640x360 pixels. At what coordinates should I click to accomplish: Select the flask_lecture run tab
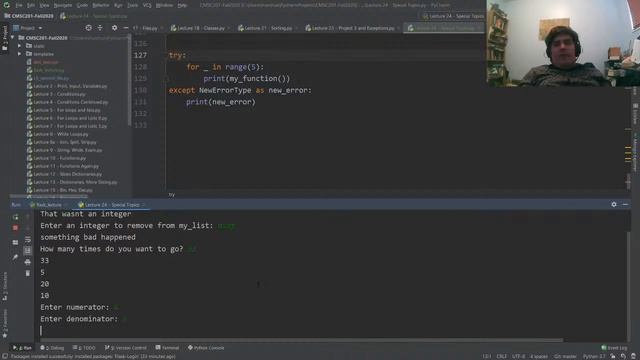[49, 204]
